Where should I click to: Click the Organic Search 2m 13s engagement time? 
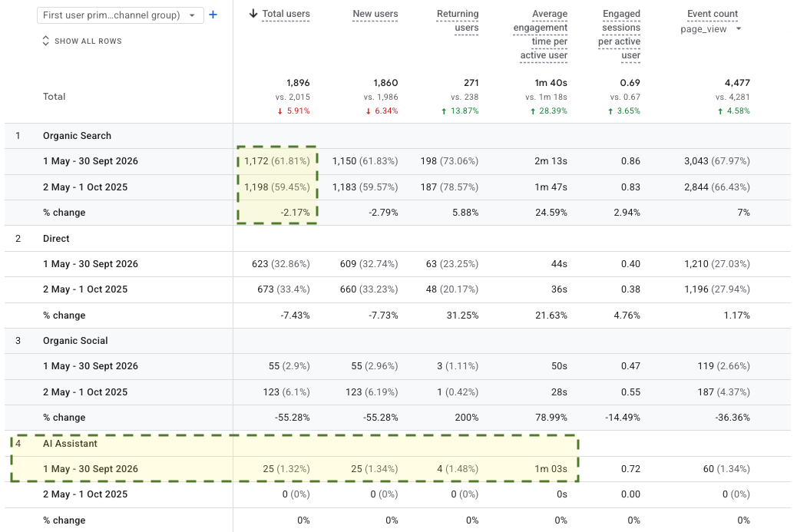click(551, 161)
